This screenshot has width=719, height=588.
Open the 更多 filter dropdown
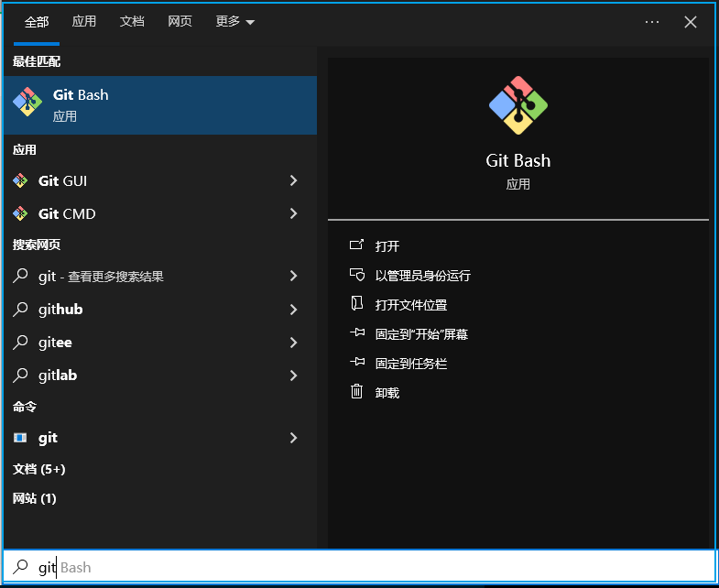coord(234,22)
